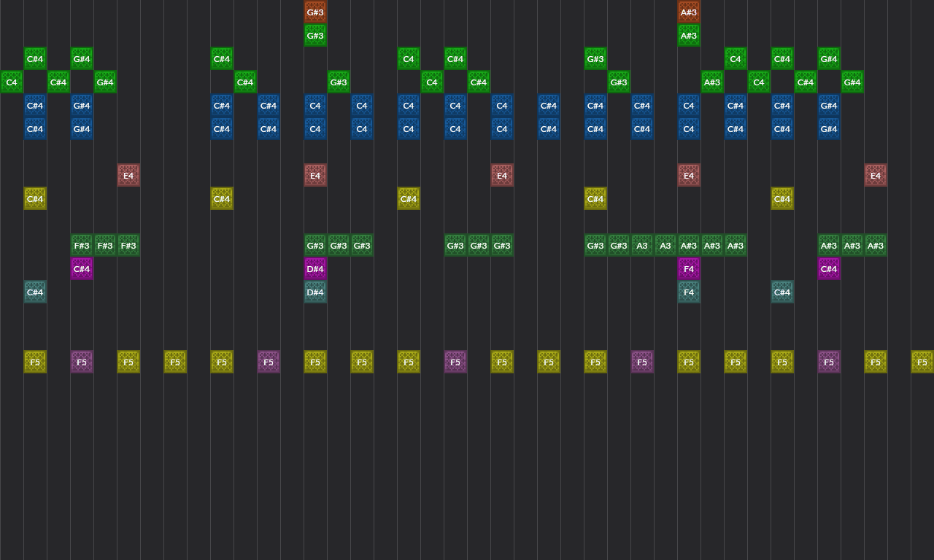This screenshot has width=934, height=560.
Task: Click a green G#4 note in the upper rows
Action: [81, 58]
